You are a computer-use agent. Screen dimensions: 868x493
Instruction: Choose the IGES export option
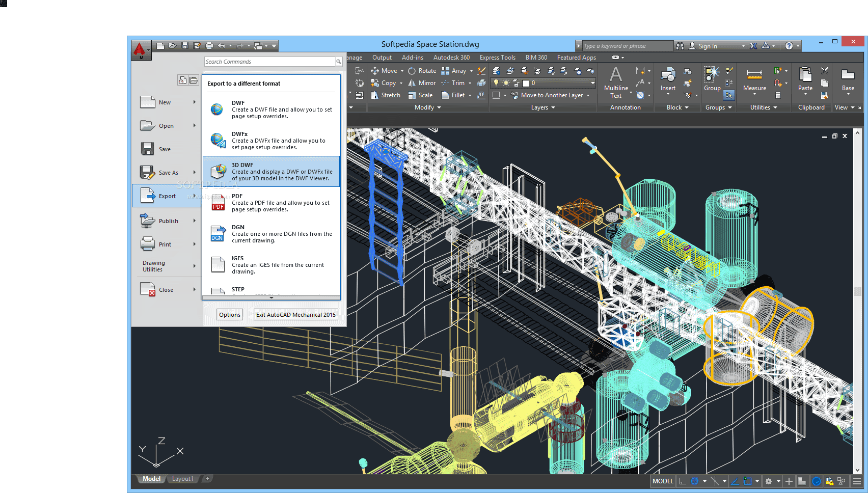click(272, 265)
